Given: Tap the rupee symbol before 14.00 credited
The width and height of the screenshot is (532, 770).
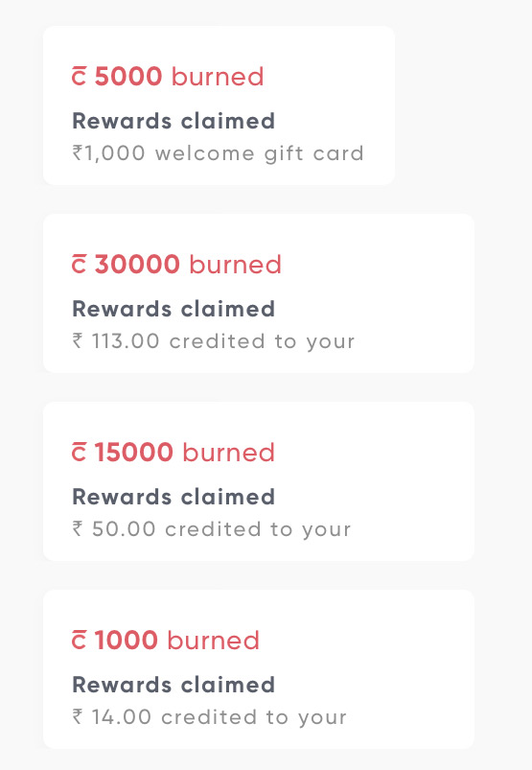Looking at the screenshot, I should (78, 717).
